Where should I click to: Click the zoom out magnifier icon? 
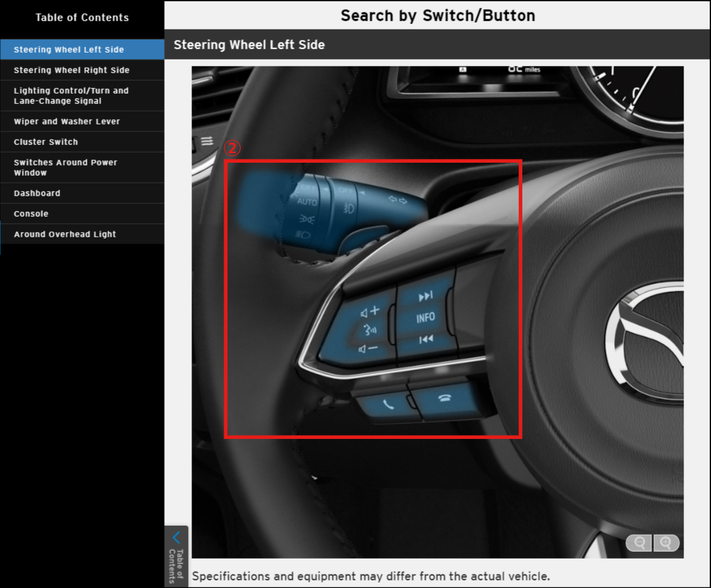click(639, 543)
